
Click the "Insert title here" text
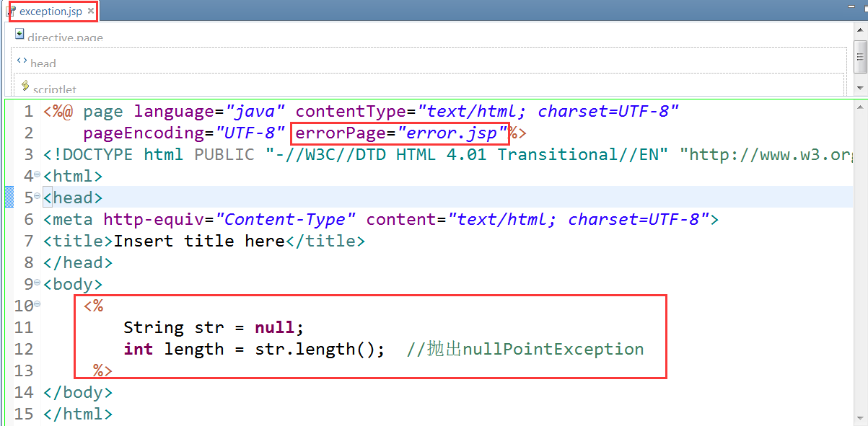(199, 241)
